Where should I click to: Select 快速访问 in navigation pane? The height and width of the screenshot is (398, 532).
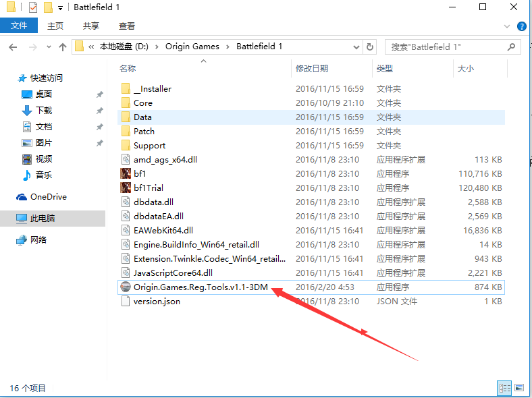[x=46, y=78]
